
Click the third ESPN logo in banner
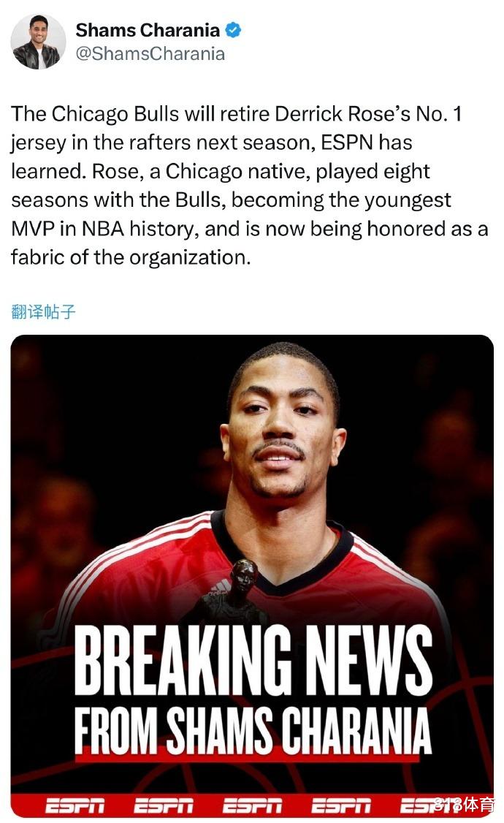point(252,805)
